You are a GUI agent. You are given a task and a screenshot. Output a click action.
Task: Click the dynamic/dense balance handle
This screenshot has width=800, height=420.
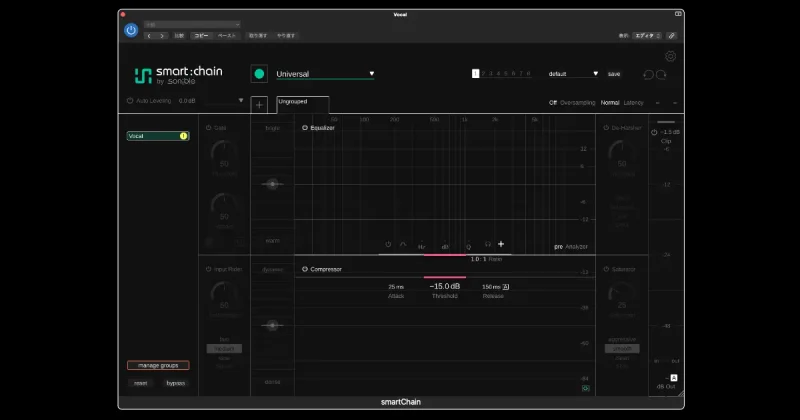pos(272,325)
